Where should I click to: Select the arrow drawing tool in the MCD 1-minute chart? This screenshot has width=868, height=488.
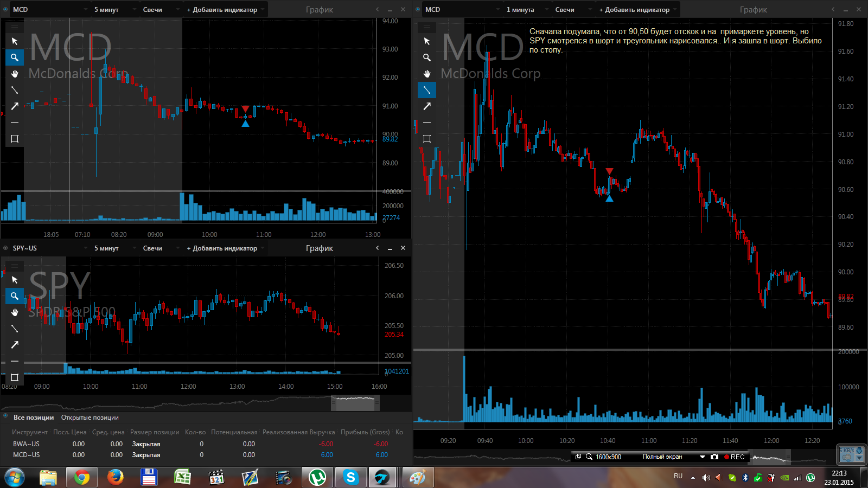[427, 106]
